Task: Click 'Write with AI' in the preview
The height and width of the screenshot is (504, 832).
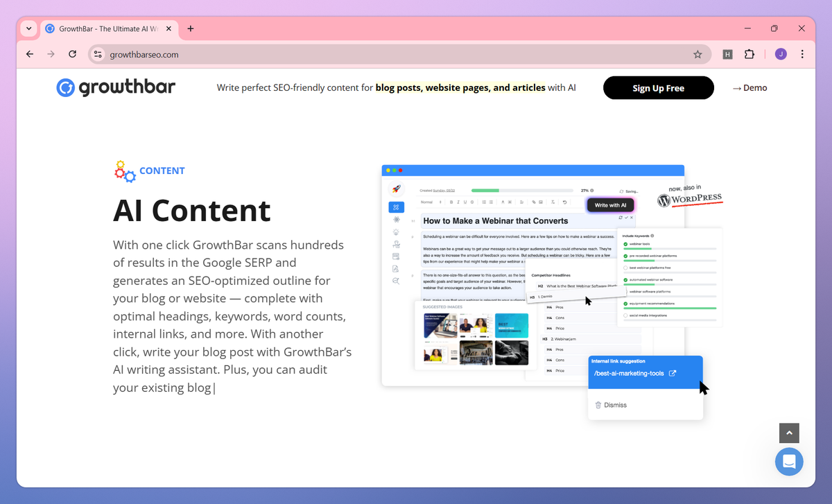Action: pos(610,205)
